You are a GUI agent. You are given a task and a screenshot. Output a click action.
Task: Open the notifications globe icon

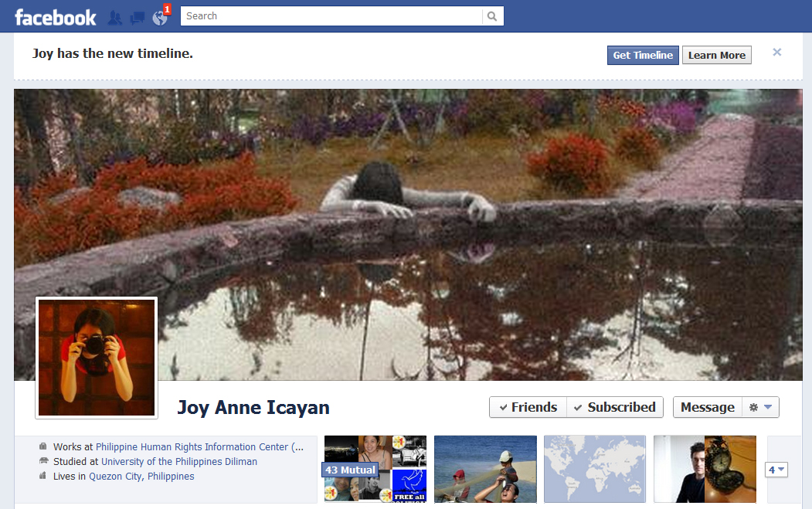click(x=160, y=17)
